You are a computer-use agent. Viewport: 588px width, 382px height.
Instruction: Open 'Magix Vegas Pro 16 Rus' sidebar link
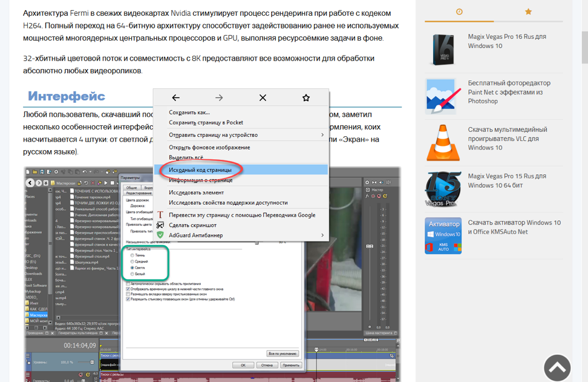[506, 41]
